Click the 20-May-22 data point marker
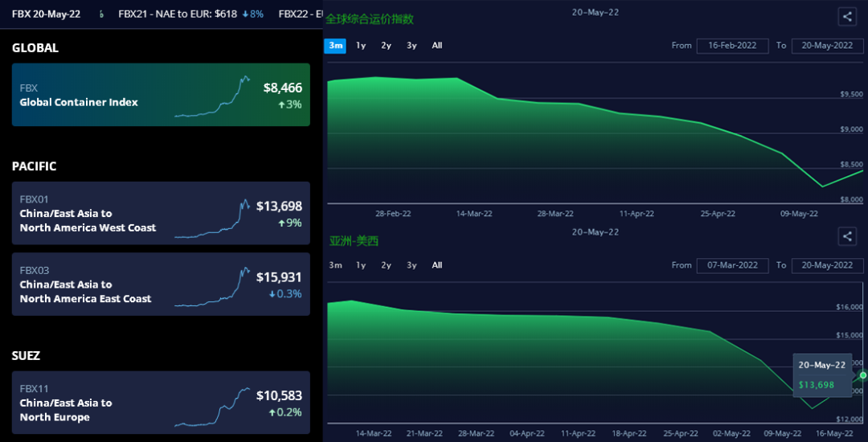Screen dimensions: 868x442 (863, 375)
